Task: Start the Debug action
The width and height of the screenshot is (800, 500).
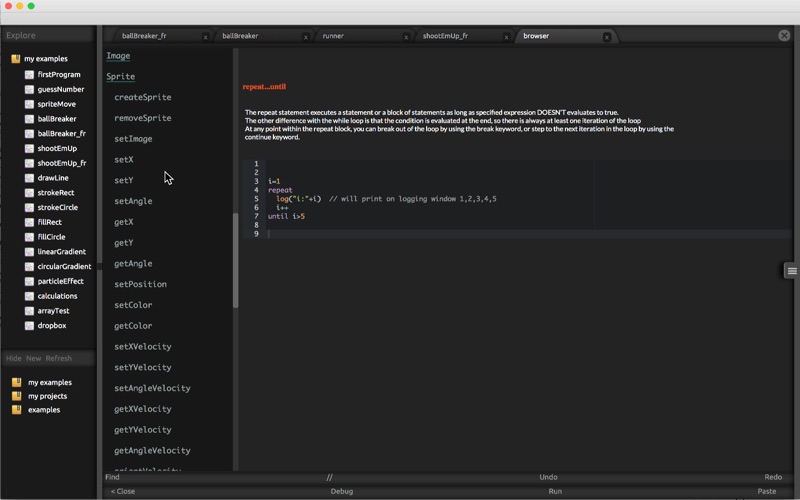Action: [x=342, y=491]
